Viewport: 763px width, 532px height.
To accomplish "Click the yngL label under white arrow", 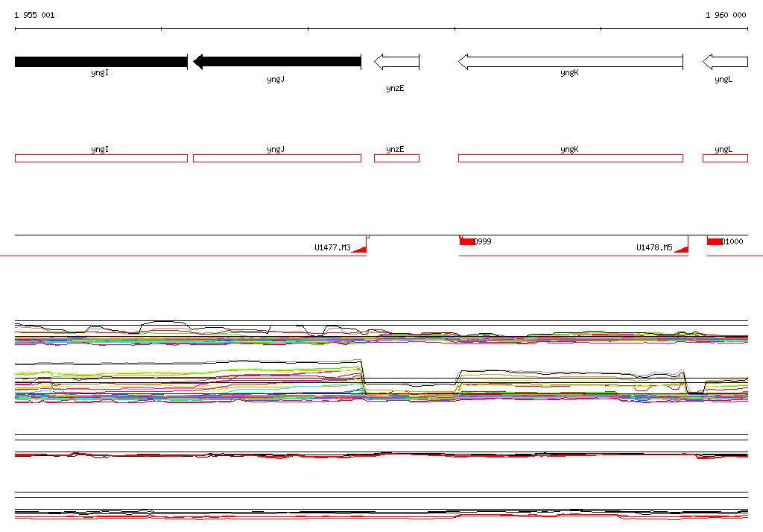I will 724,79.
